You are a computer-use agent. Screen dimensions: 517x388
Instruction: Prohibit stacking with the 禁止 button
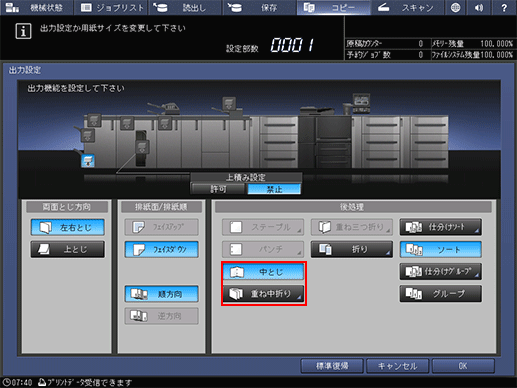[274, 189]
